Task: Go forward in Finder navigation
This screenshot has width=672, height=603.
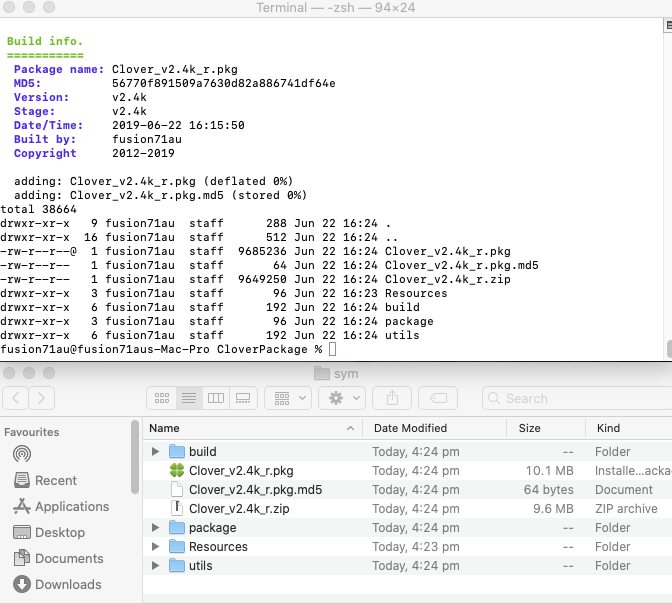Action: coord(42,398)
